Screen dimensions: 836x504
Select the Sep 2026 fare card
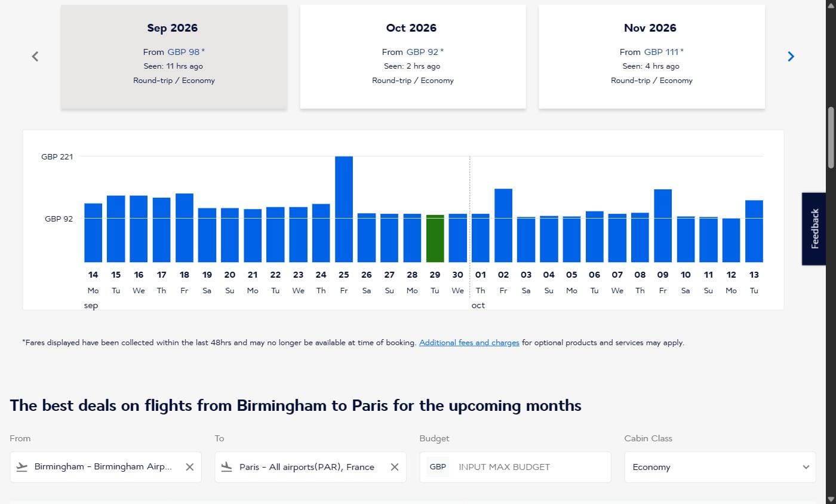click(x=174, y=57)
